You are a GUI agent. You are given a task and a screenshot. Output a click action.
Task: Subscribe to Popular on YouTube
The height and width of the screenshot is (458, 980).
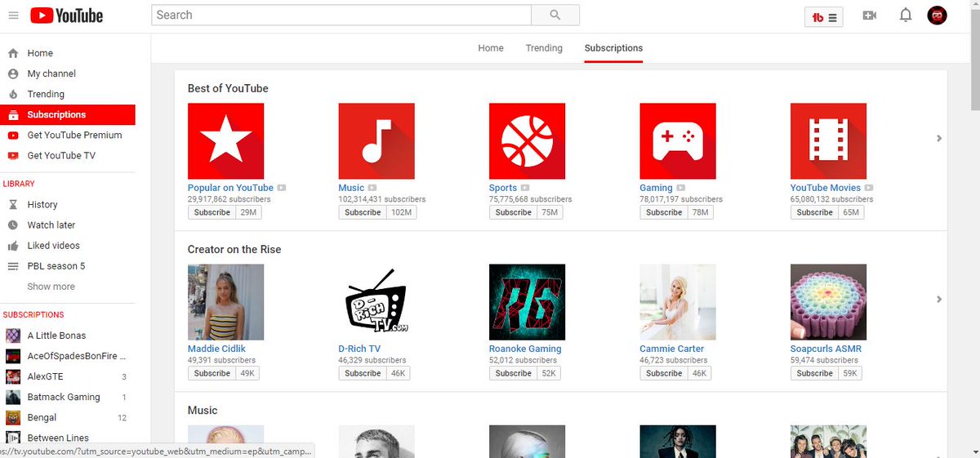click(212, 212)
